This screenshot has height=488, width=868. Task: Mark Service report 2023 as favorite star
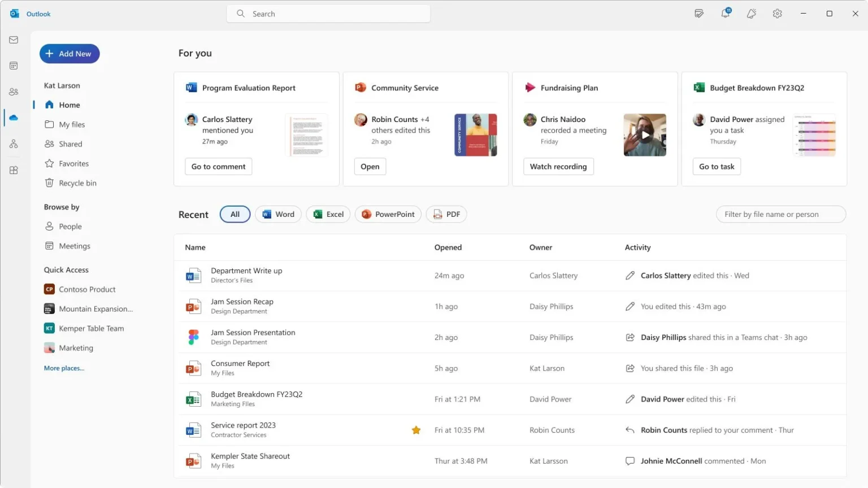point(416,430)
